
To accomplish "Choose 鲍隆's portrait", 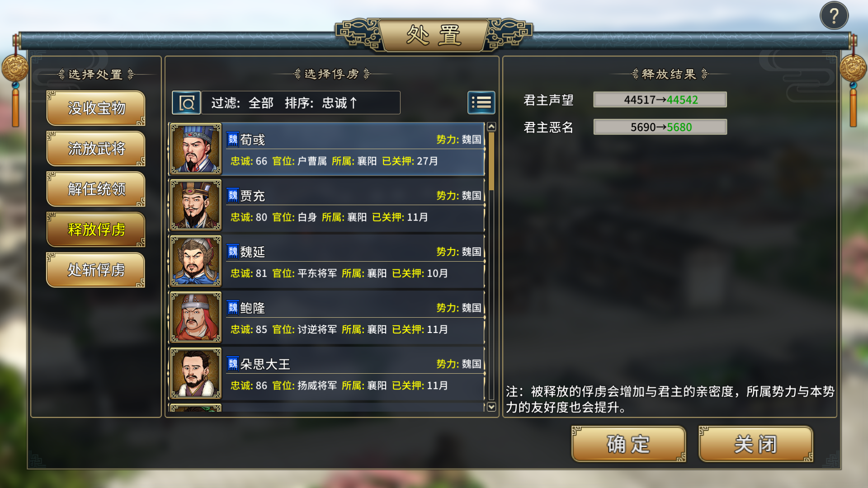I will click(x=196, y=317).
